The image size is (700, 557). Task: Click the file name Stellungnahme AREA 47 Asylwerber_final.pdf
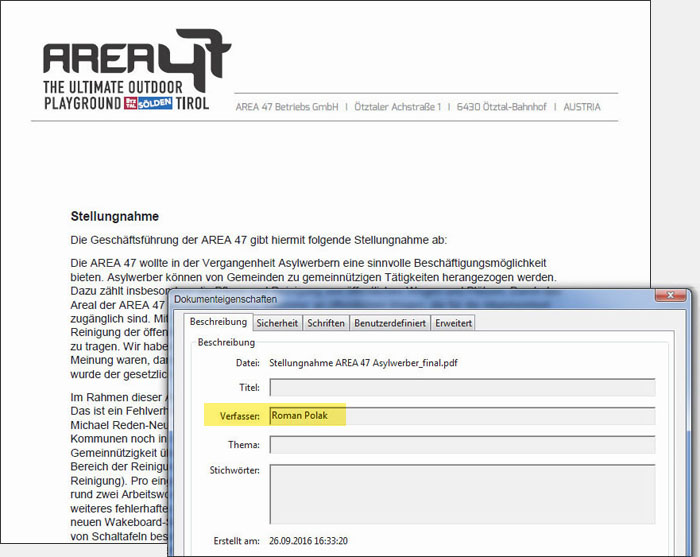pos(363,363)
